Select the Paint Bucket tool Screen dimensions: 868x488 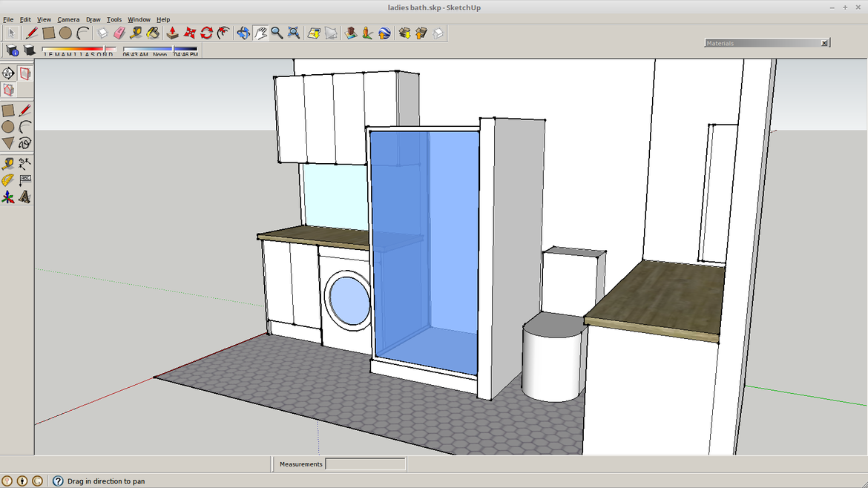[153, 33]
